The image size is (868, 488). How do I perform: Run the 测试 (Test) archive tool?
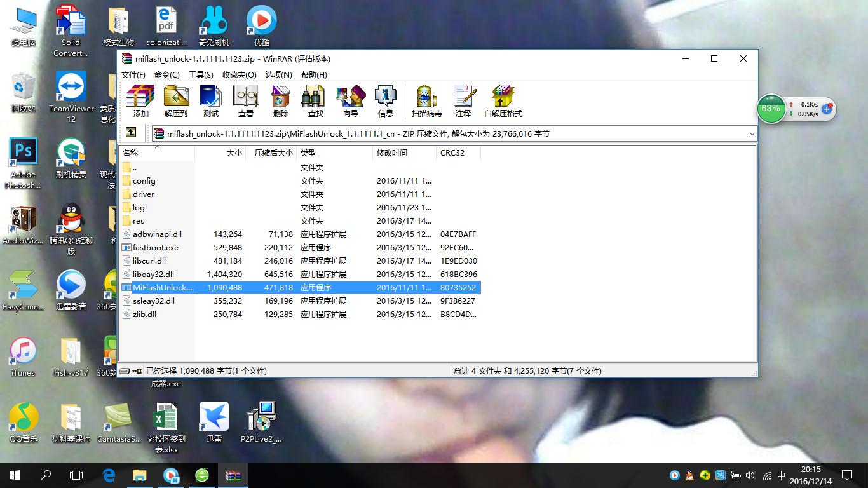210,101
